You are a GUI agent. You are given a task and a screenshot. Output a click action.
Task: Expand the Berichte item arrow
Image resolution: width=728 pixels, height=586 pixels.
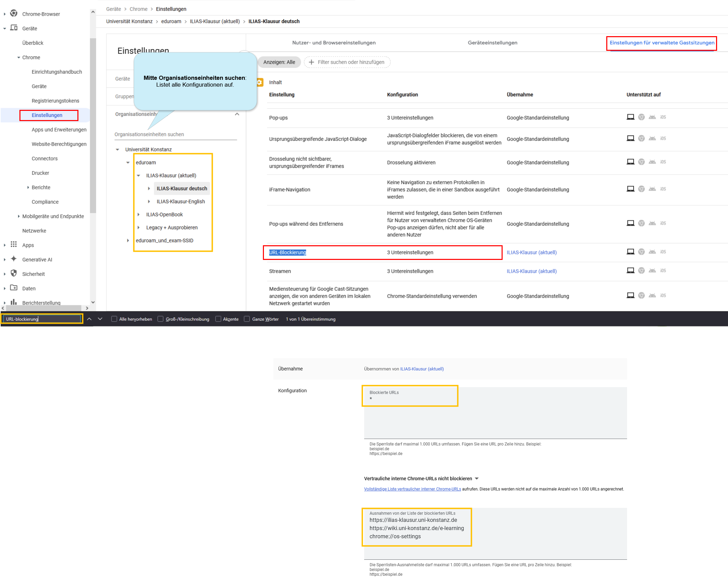pyautogui.click(x=28, y=187)
